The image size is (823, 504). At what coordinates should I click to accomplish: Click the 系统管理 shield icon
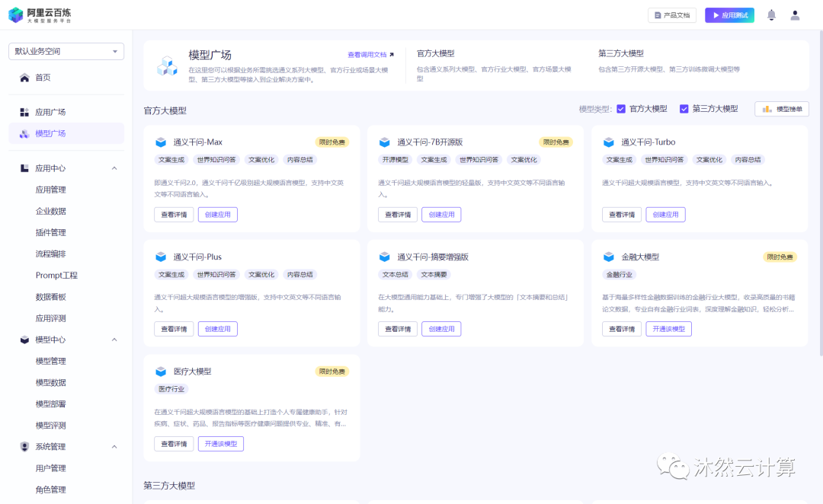24,447
